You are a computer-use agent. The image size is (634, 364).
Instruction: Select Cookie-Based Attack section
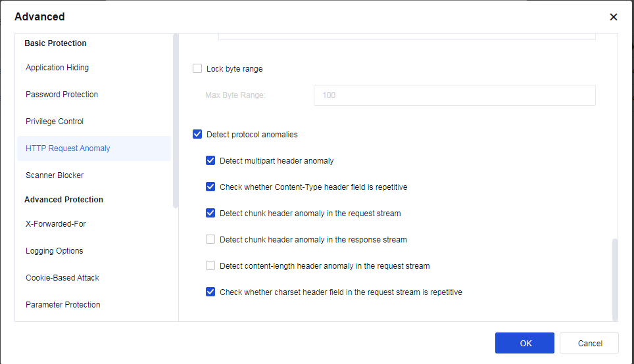point(62,278)
